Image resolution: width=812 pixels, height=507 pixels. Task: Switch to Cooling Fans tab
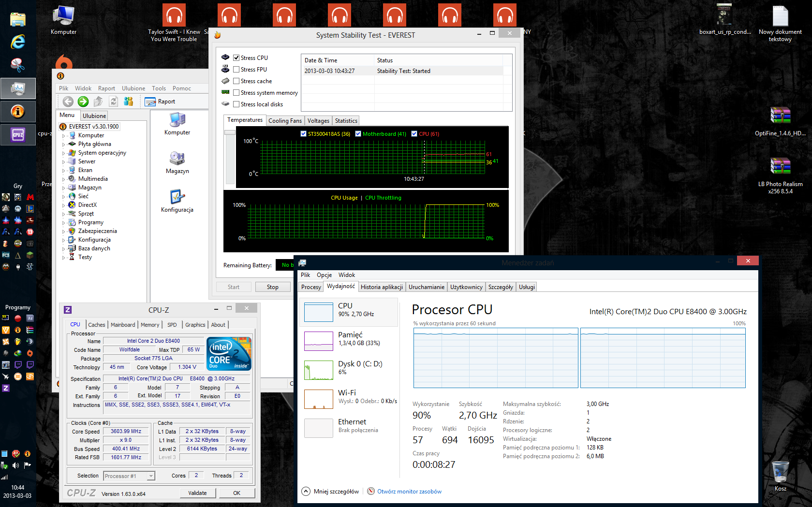285,121
